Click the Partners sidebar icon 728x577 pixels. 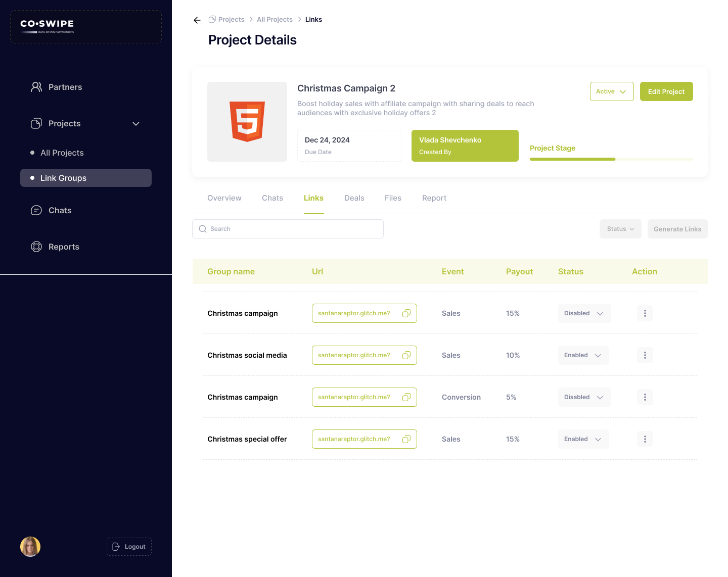click(x=36, y=87)
